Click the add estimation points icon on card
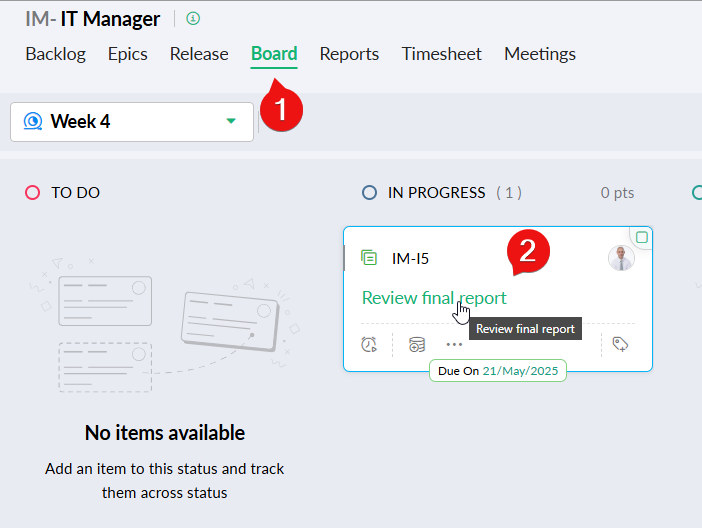Screen dimensions: 702x528 (x=417, y=344)
